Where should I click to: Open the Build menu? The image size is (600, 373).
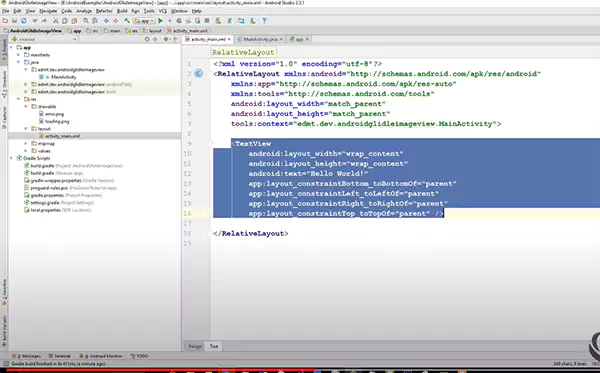[122, 11]
